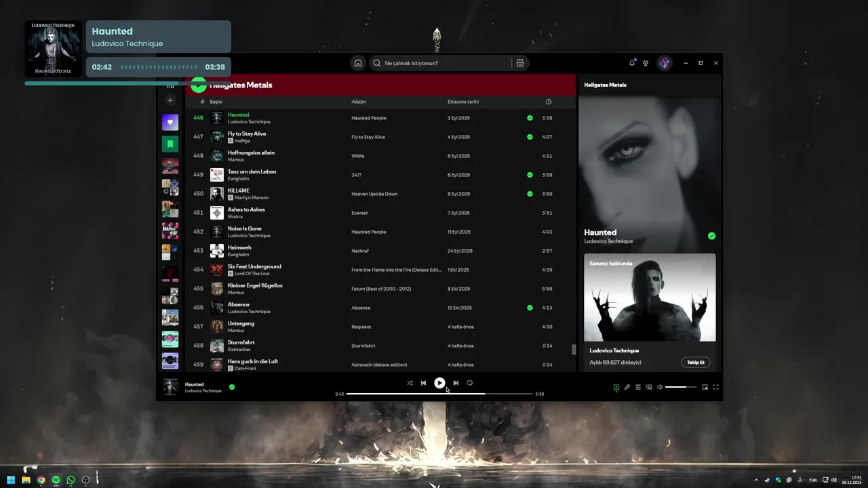Go to Spotify Home via house icon

(x=358, y=63)
